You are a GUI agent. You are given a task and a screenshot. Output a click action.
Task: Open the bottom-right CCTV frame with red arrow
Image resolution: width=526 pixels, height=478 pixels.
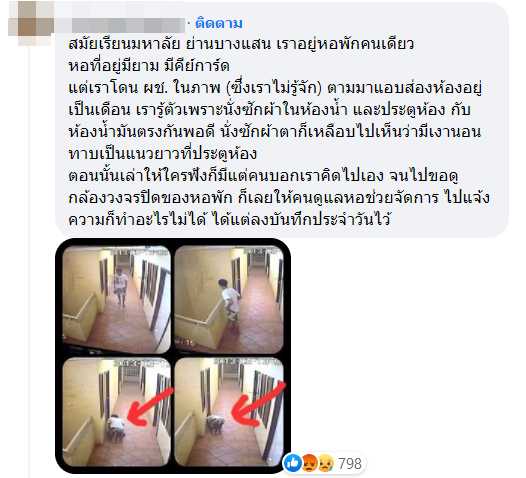[x=229, y=412]
